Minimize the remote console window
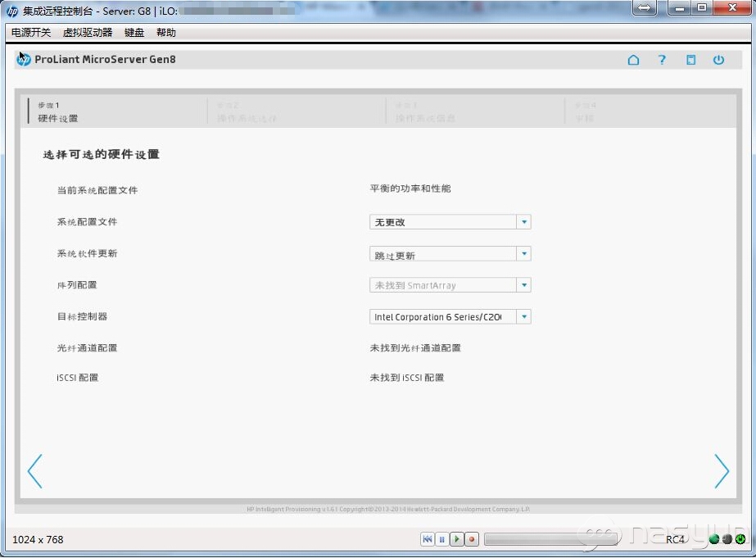756x558 pixels. pos(680,7)
